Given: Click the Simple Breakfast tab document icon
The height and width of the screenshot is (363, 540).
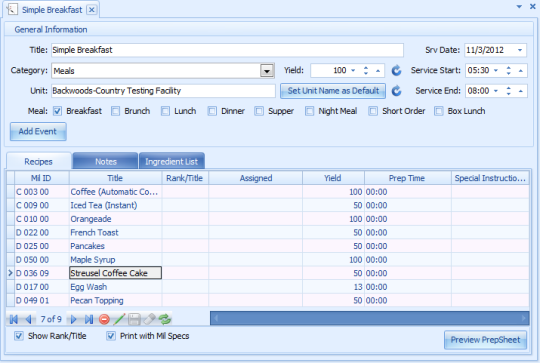Looking at the screenshot, I should click(x=12, y=9).
